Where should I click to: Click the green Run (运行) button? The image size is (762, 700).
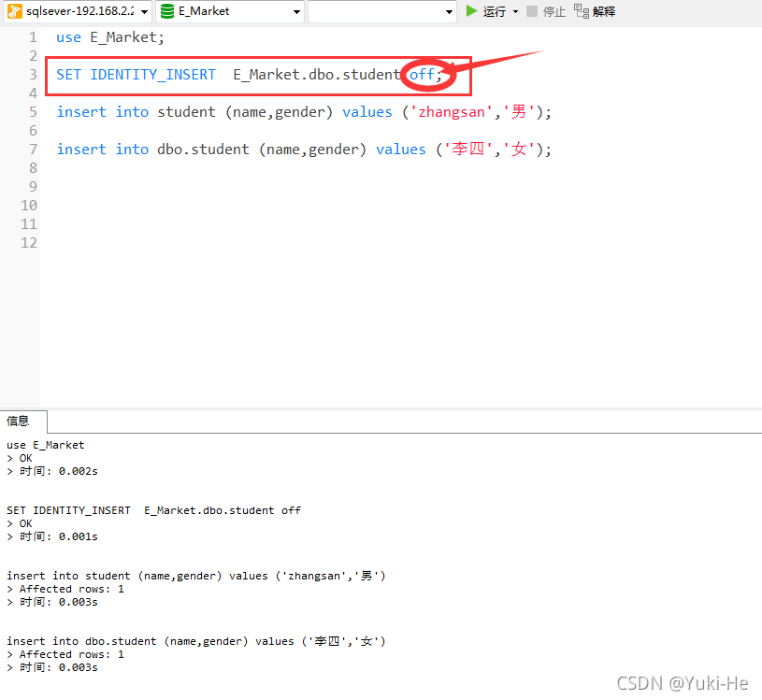pyautogui.click(x=485, y=11)
